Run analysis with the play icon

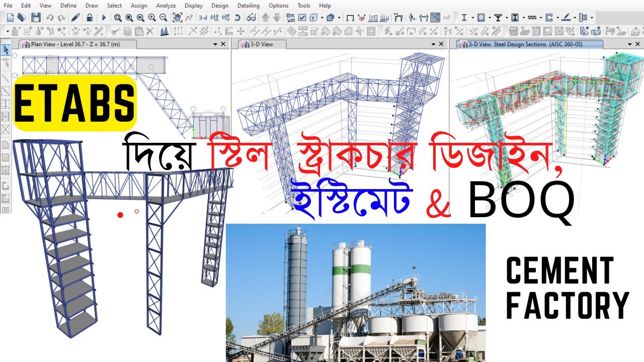(x=104, y=18)
